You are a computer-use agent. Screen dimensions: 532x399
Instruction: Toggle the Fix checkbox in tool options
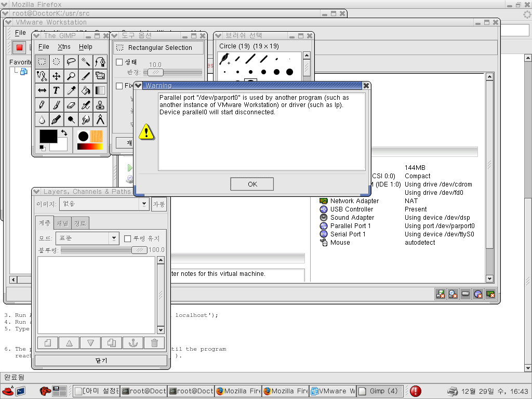[119, 86]
